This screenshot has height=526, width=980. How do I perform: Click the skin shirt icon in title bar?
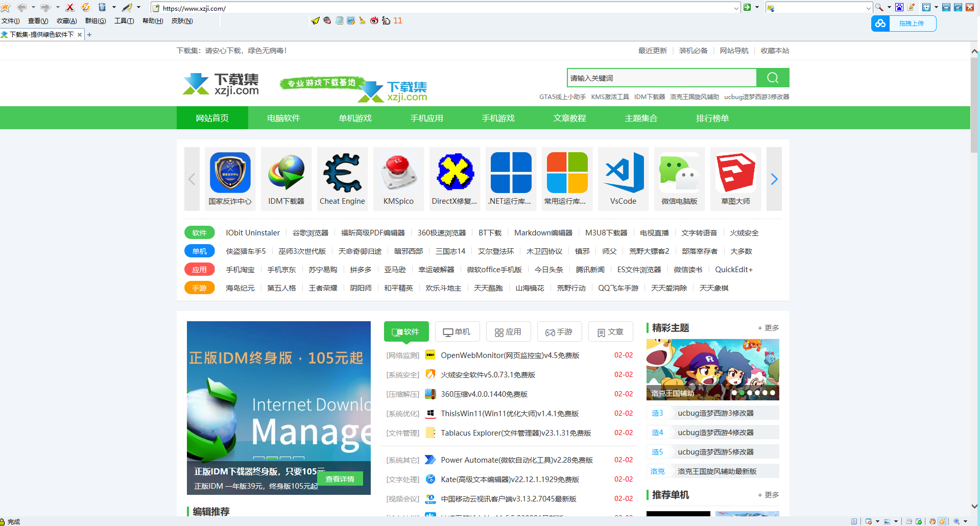click(926, 7)
